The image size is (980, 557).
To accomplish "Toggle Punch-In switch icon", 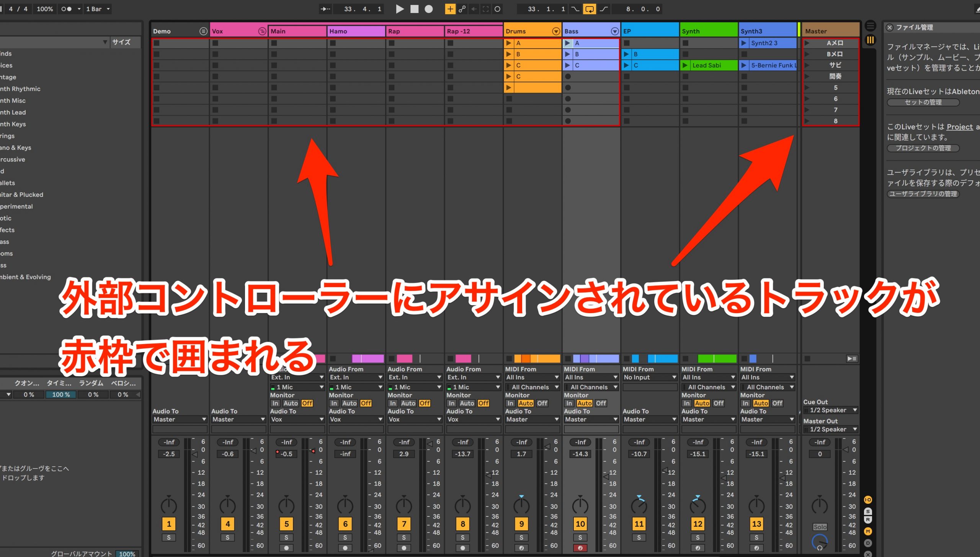I will 575,9.
